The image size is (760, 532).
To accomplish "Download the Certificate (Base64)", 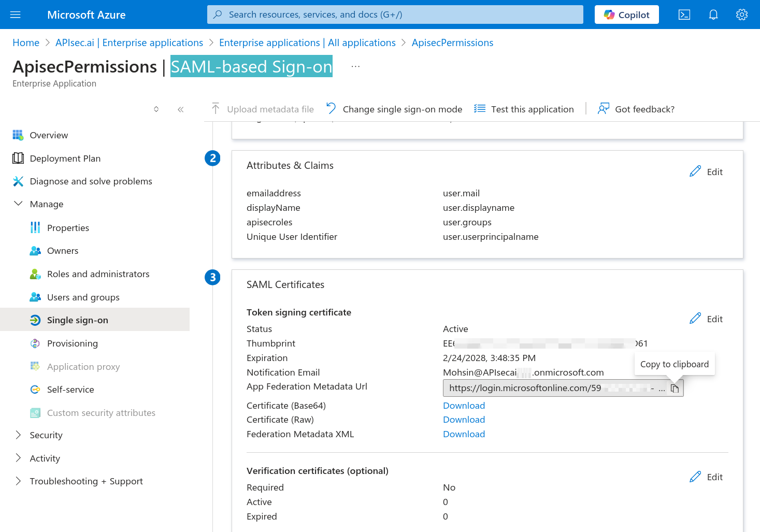I will pos(464,406).
